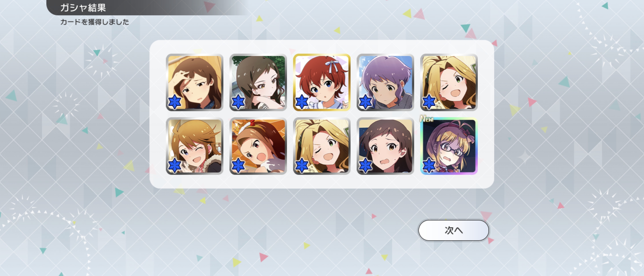Click the カードを獲得しました message text
Image resolution: width=644 pixels, height=276 pixels.
[94, 22]
